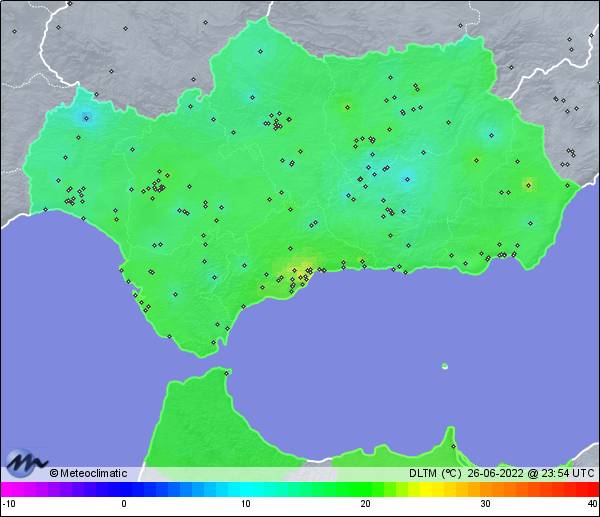The width and height of the screenshot is (600, 517).
Task: Select the station in the cyan spot in northeastern Granada
Action: 492,135
